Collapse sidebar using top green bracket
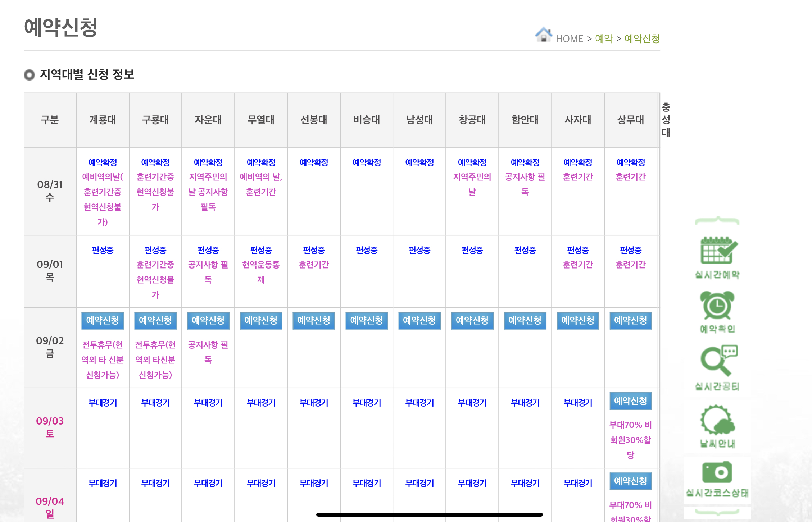Screen dimensions: 812x522 point(717,221)
